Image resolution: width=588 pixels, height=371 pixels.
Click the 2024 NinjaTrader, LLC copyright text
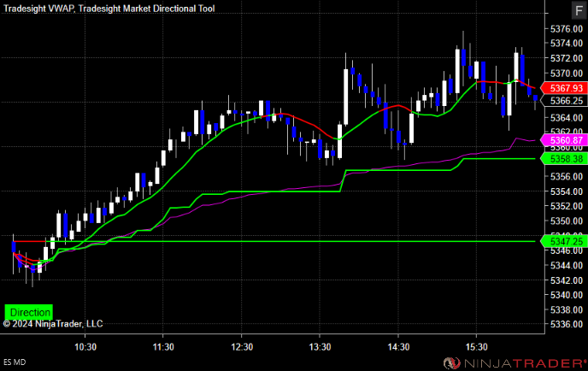point(53,323)
